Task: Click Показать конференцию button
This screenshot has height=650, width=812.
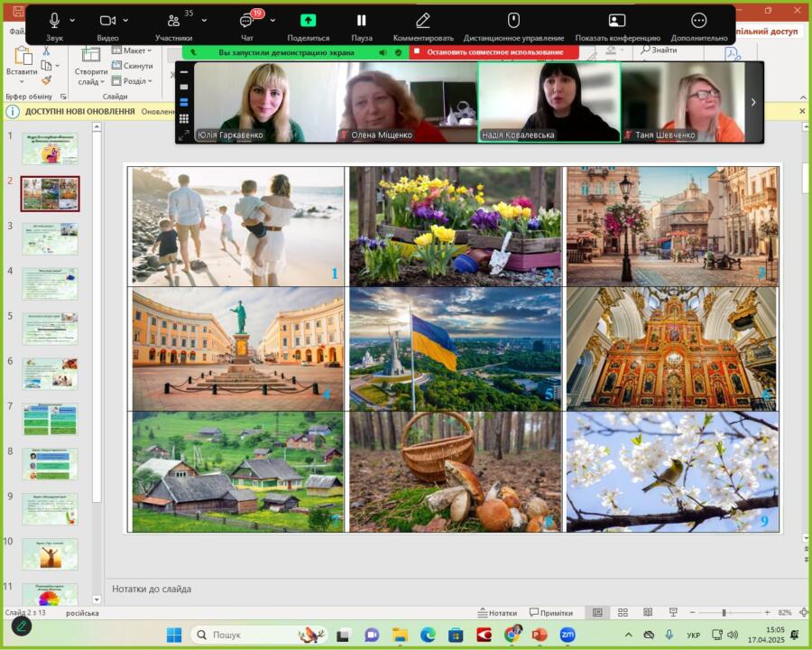Action: coord(617,26)
